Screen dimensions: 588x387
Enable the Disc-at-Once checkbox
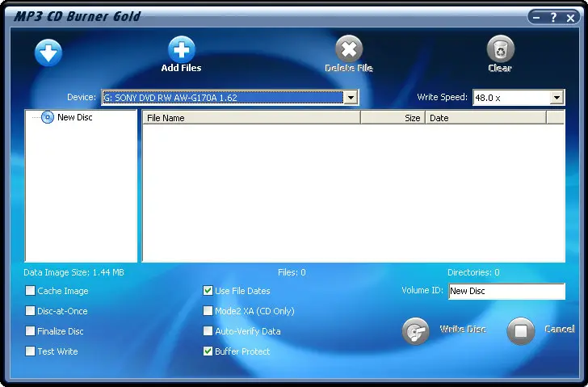[30, 311]
